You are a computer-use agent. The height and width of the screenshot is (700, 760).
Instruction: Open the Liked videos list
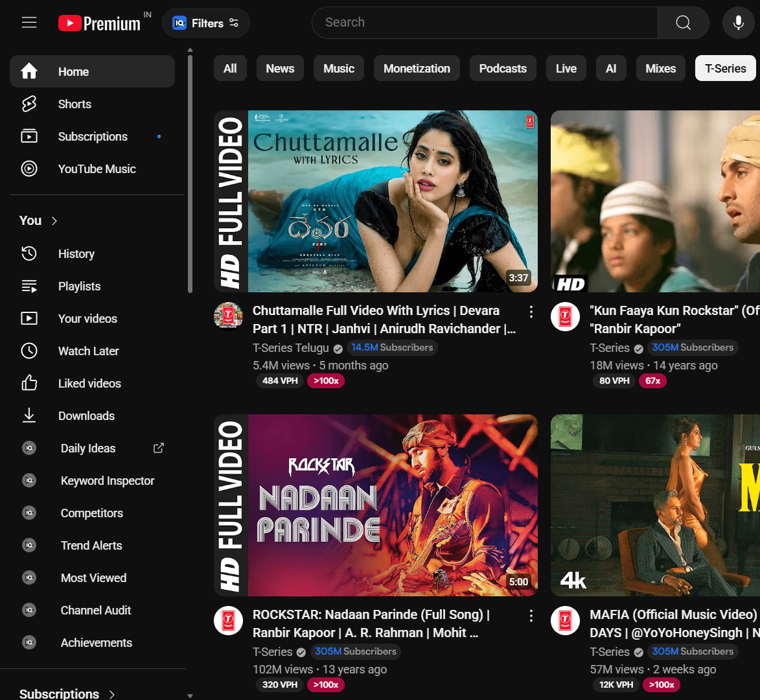click(x=89, y=384)
